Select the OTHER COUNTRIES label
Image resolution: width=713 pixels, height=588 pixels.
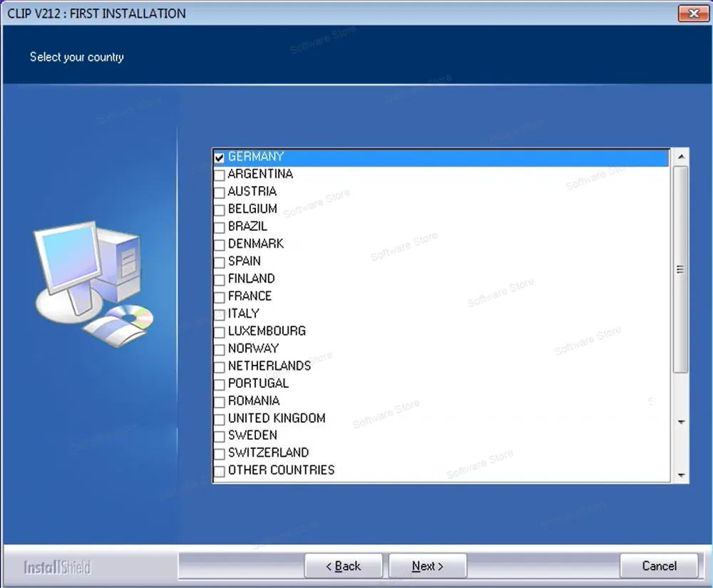[x=282, y=470]
